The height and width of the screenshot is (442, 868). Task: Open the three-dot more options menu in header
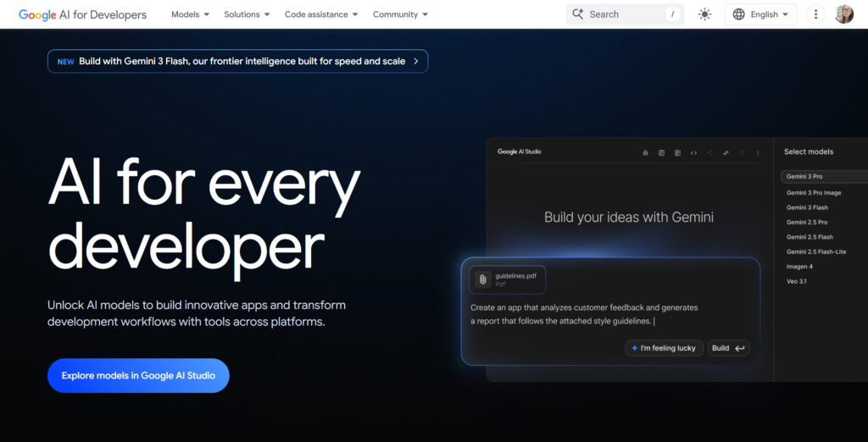[815, 14]
